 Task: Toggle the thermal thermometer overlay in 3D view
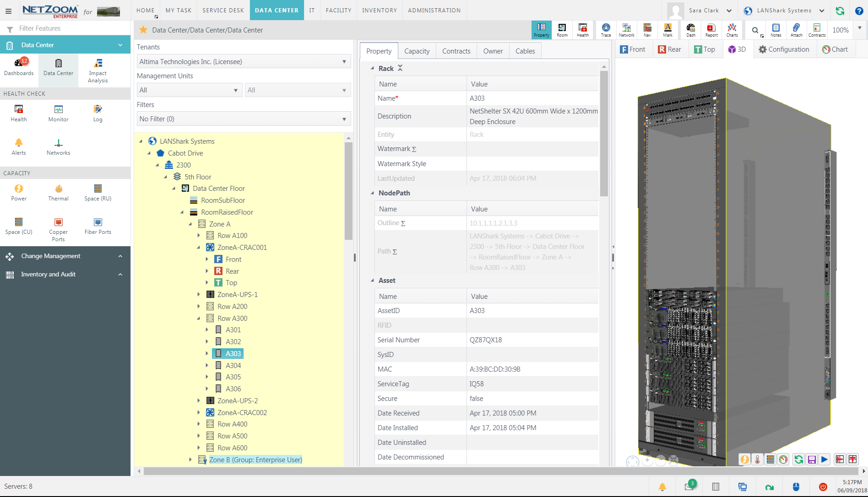point(758,459)
